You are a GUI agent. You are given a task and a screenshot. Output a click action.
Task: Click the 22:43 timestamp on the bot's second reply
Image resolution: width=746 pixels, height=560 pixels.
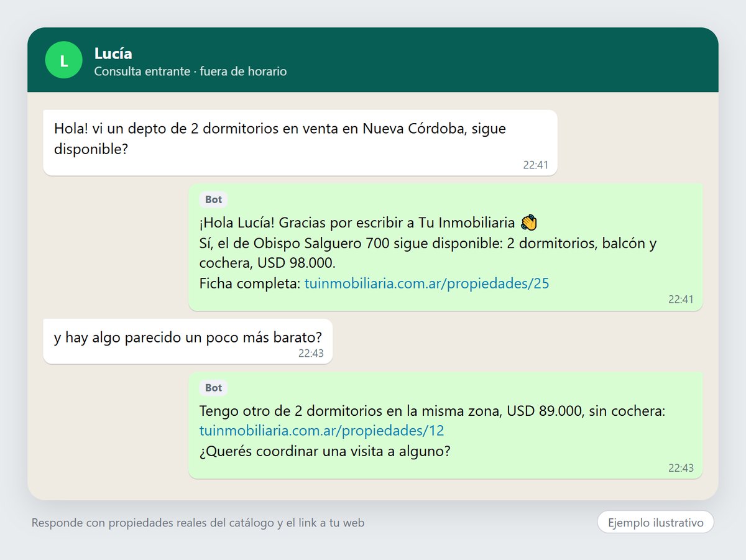tap(681, 468)
